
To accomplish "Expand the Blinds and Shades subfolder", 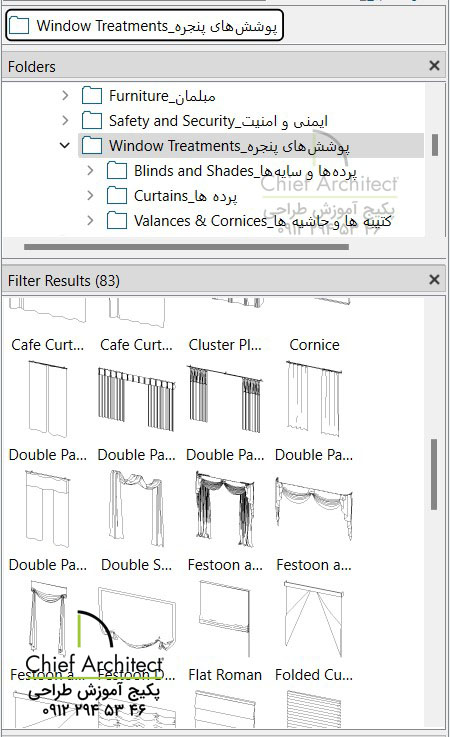I will point(90,171).
